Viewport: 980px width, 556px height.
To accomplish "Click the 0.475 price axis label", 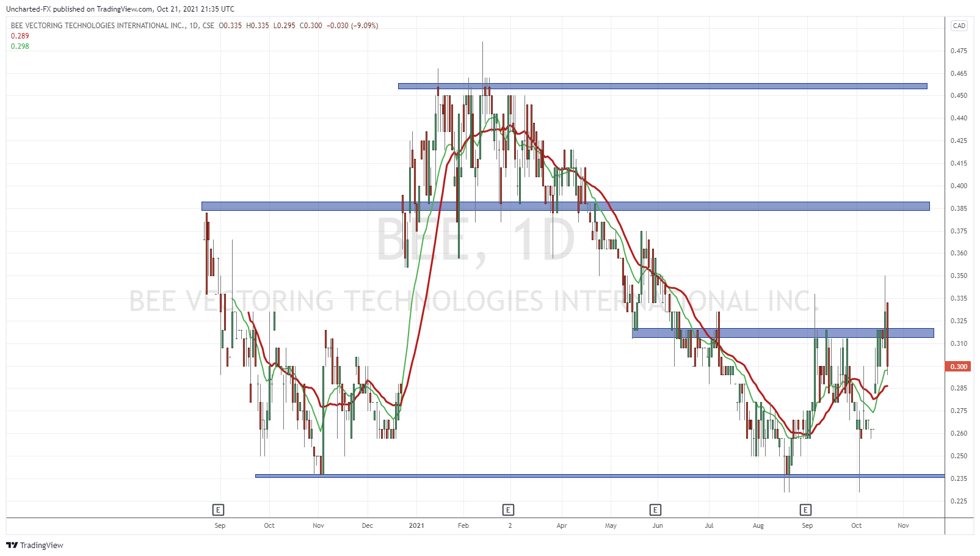I will (959, 51).
